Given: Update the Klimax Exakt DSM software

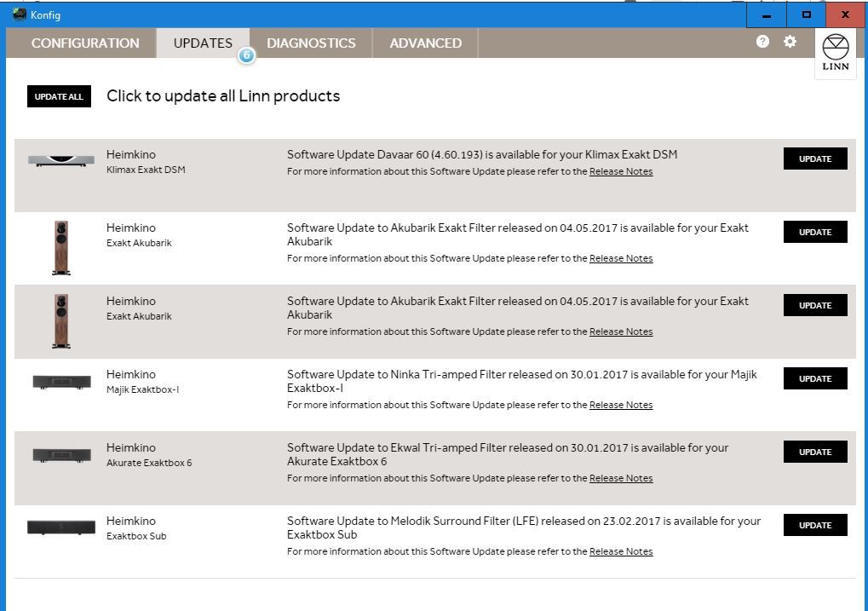Looking at the screenshot, I should pyautogui.click(x=814, y=159).
